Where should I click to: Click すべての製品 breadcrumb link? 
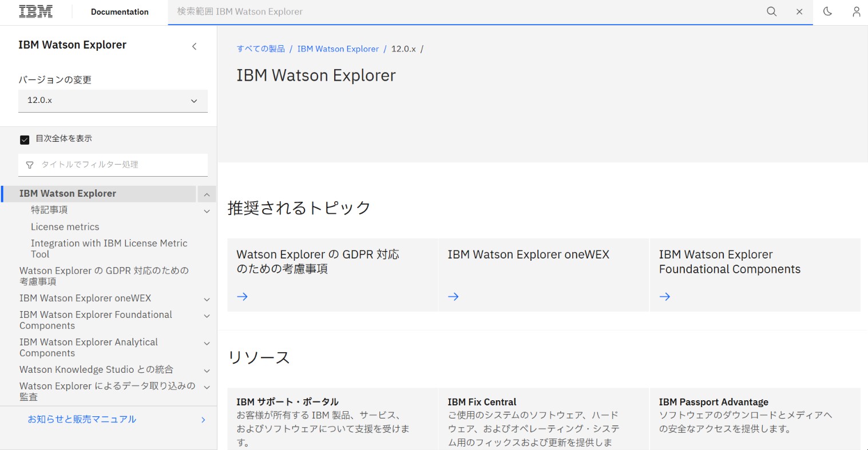261,49
